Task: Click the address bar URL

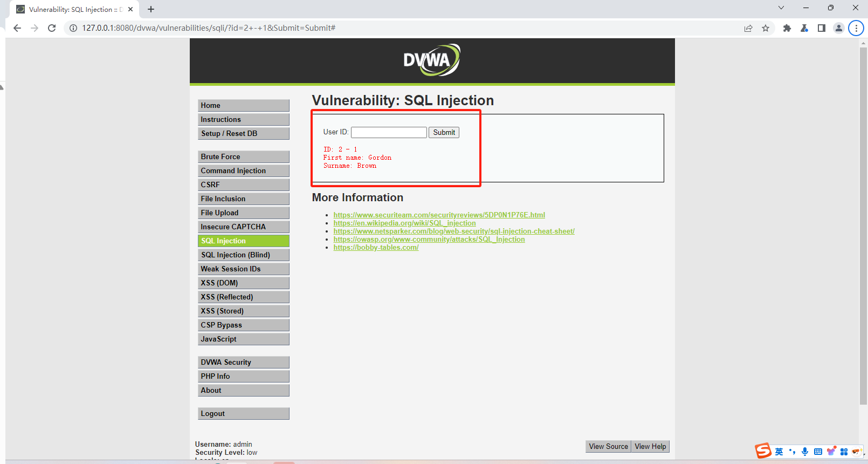Action: coord(209,28)
